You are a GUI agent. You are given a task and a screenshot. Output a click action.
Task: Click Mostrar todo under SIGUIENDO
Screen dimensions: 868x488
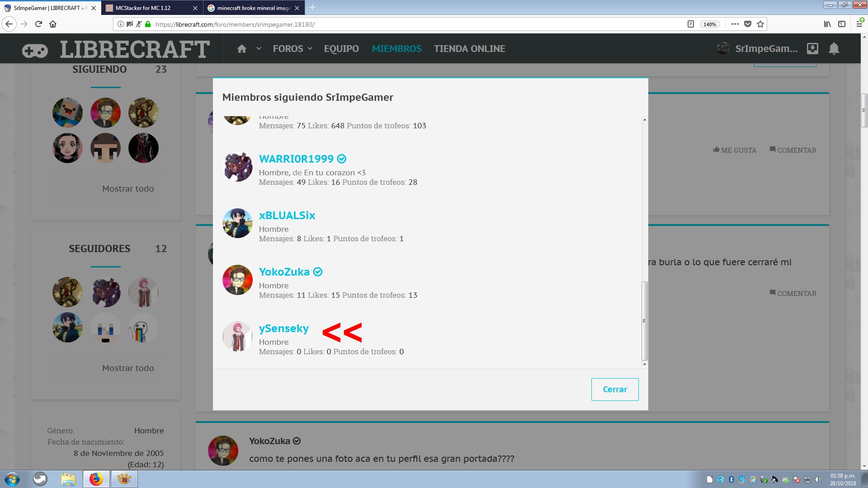click(128, 189)
